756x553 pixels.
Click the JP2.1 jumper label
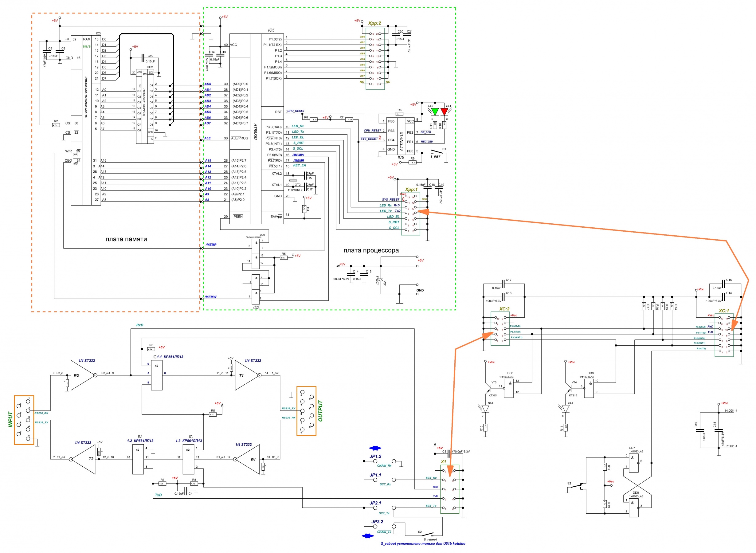coord(375,503)
